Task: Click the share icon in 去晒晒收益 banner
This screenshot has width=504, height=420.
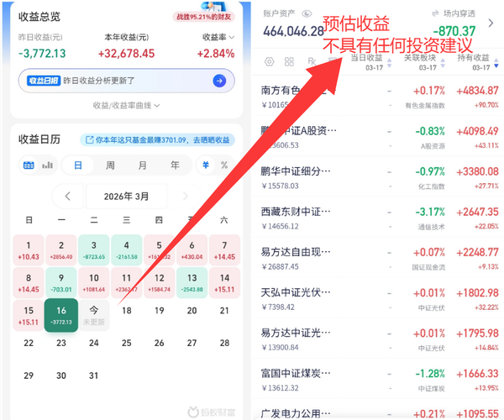Action: (x=89, y=139)
